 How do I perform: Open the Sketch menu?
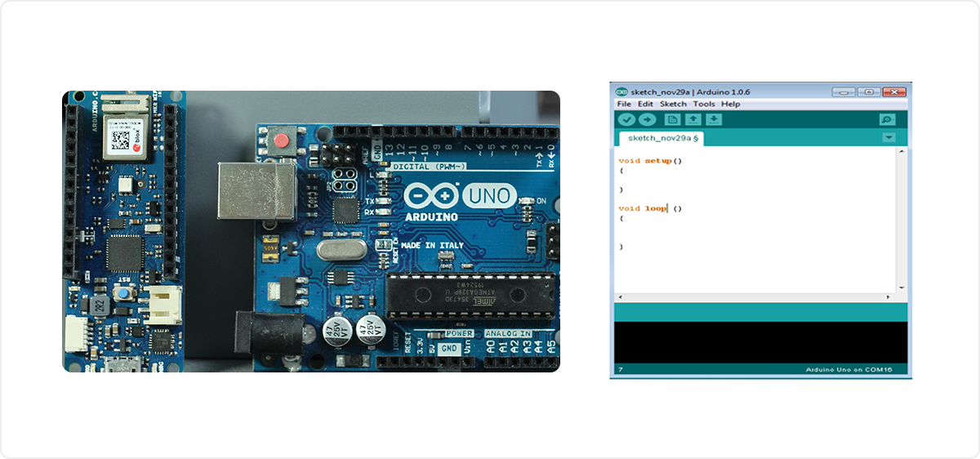(x=673, y=105)
